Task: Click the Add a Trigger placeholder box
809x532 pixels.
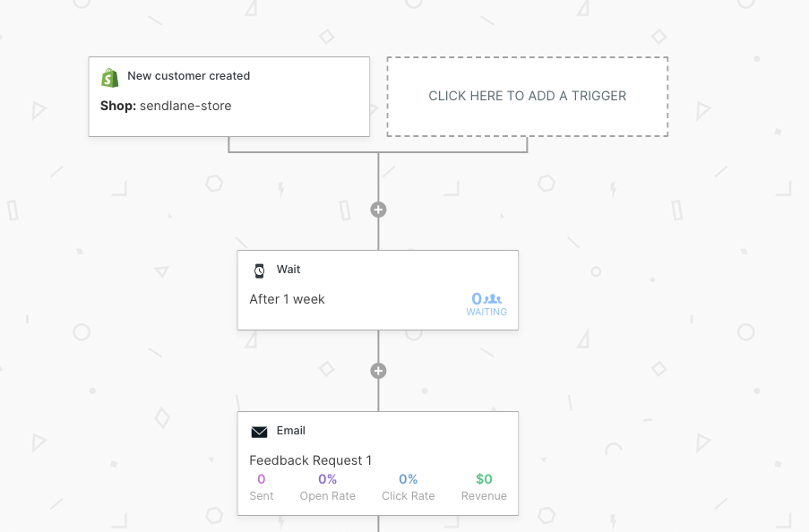Action: 527,97
